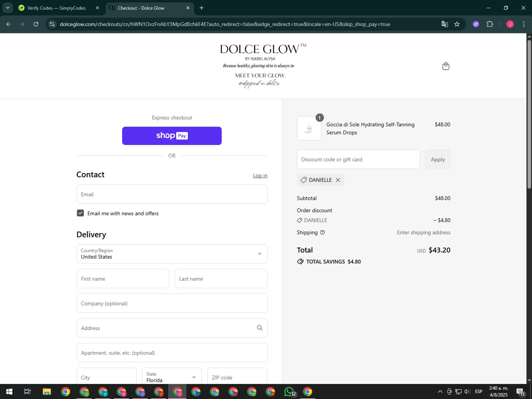Open File Explorer from the taskbar
Screen dimensions: 532x399
point(47,392)
